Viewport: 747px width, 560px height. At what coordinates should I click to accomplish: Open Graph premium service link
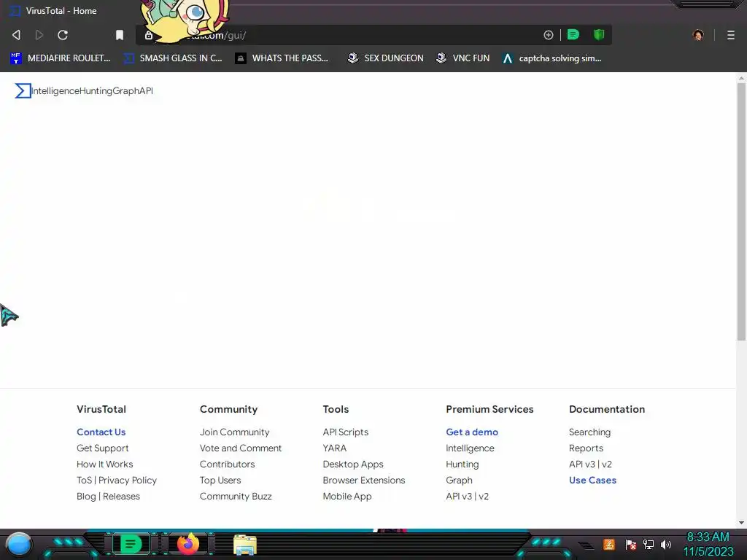pos(460,480)
